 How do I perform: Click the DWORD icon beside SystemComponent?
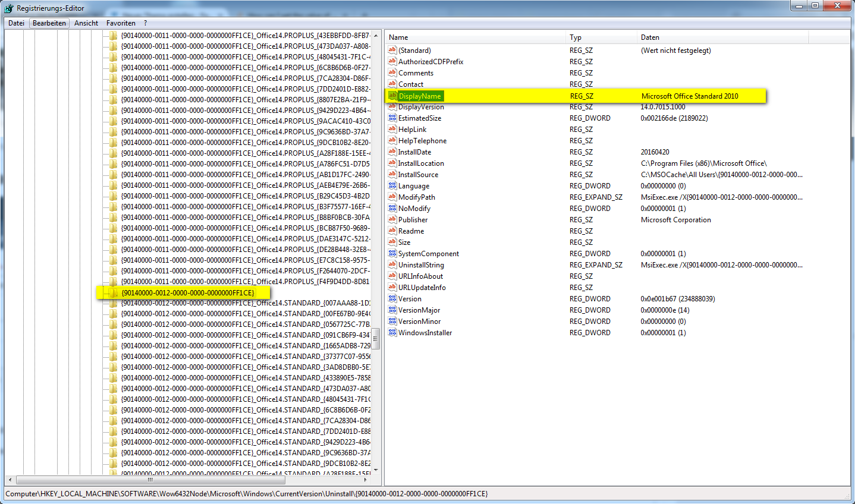pos(392,253)
